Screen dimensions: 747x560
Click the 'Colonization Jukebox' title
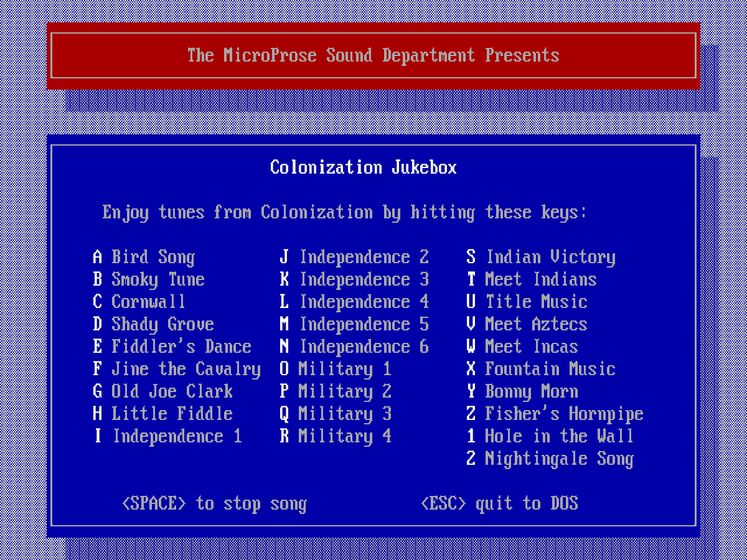[x=364, y=167]
